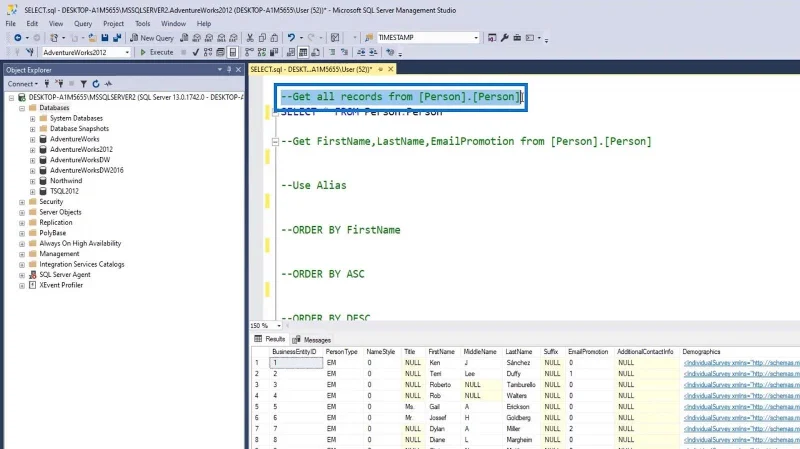This screenshot has width=800, height=449.
Task: Open the 150 % zoom dropdown
Action: pyautogui.click(x=279, y=326)
